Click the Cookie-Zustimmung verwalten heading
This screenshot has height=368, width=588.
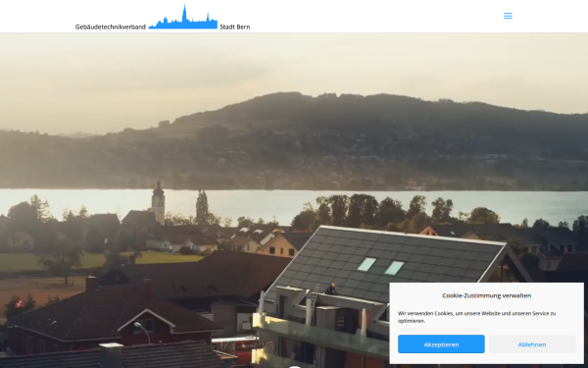[x=486, y=295]
